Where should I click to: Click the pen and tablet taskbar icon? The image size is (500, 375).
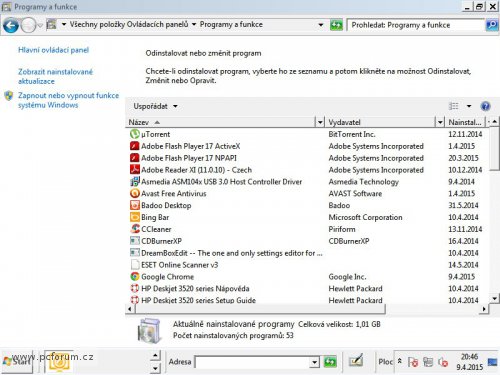pyautogui.click(x=356, y=361)
